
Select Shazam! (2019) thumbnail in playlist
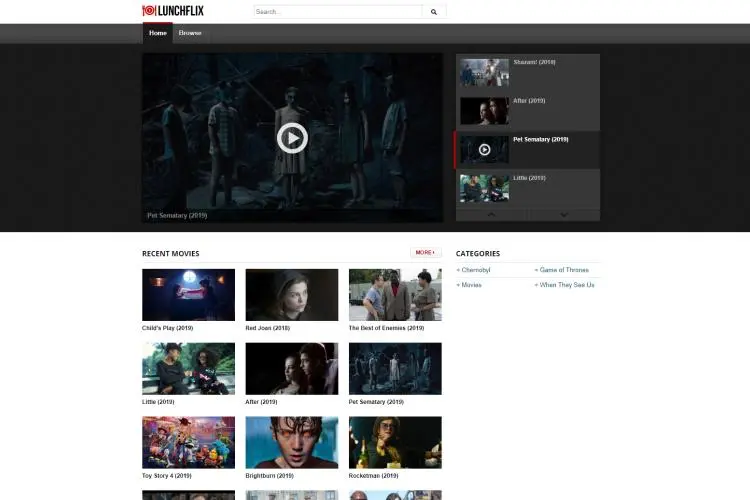[484, 72]
